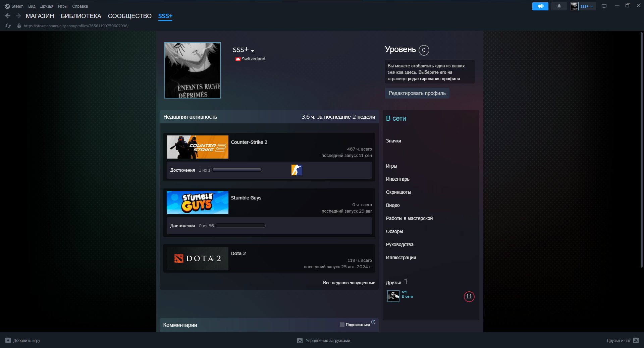Open the Друзья menu

click(47, 6)
